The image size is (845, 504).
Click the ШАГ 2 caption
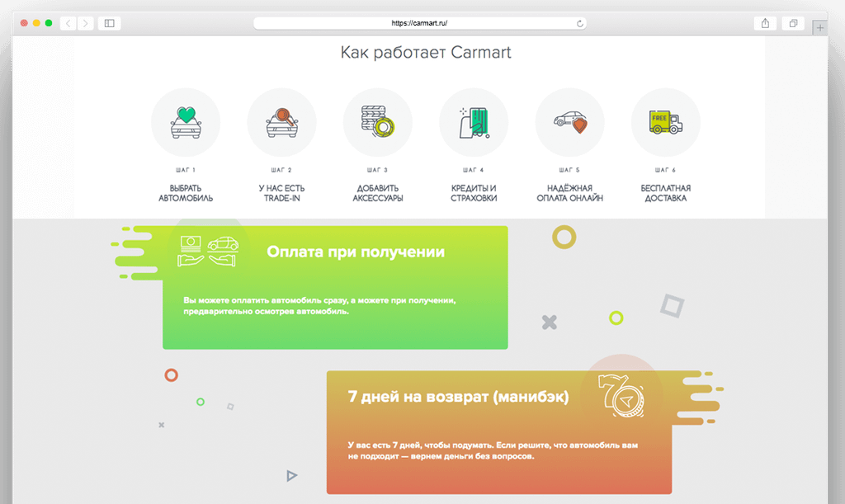282,170
